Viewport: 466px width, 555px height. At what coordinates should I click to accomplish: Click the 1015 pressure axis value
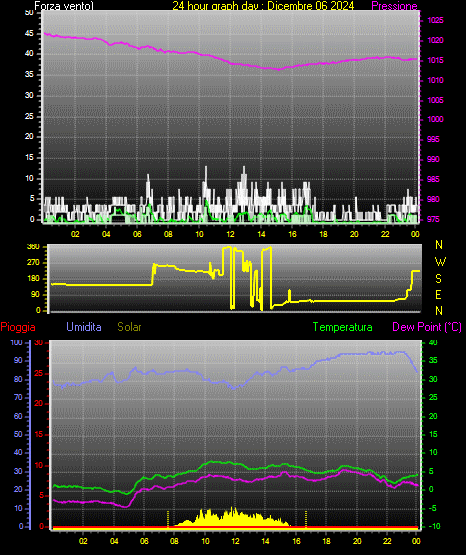pos(435,61)
